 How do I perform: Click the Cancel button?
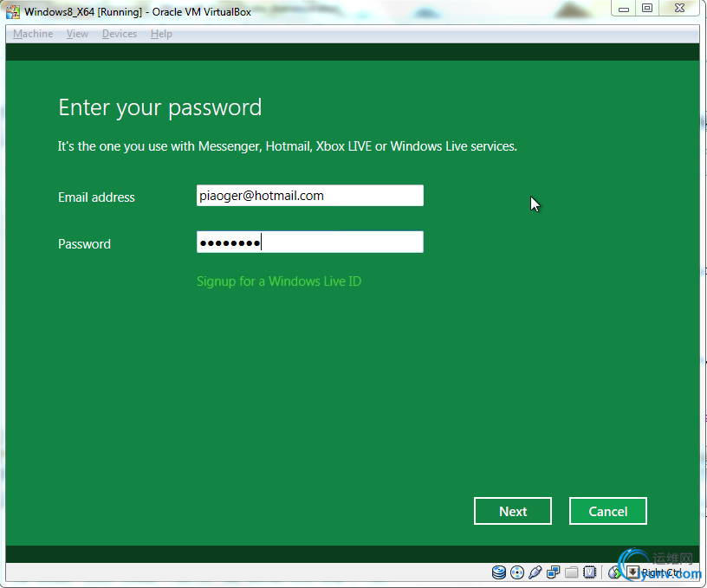click(608, 511)
